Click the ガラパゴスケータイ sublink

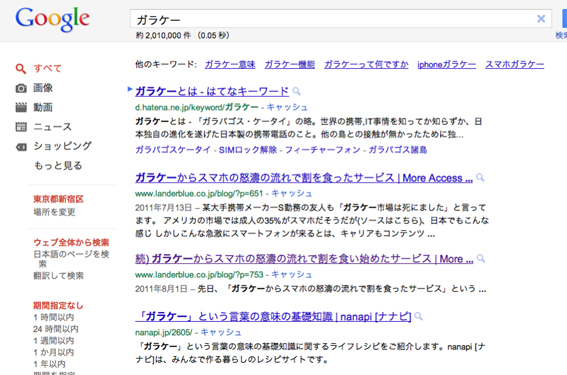[x=173, y=150]
